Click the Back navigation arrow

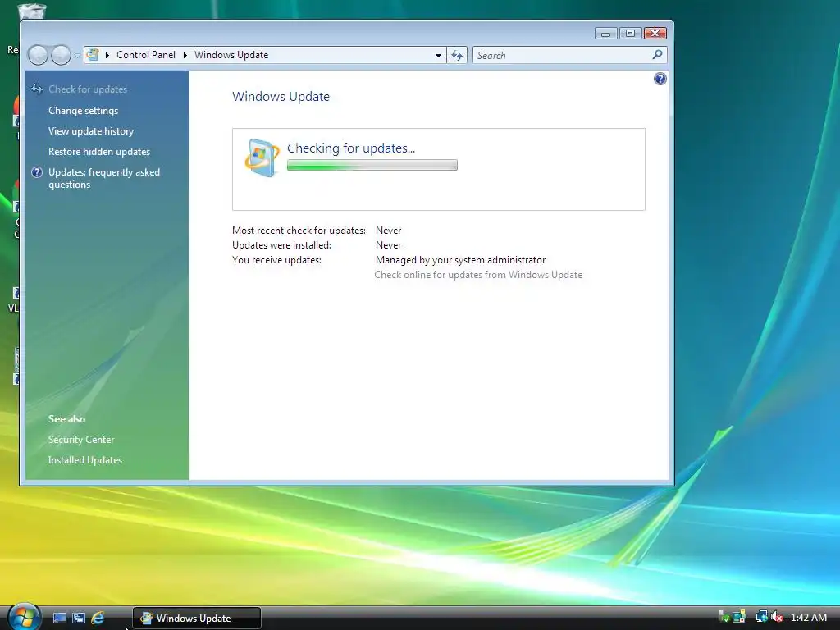click(38, 55)
